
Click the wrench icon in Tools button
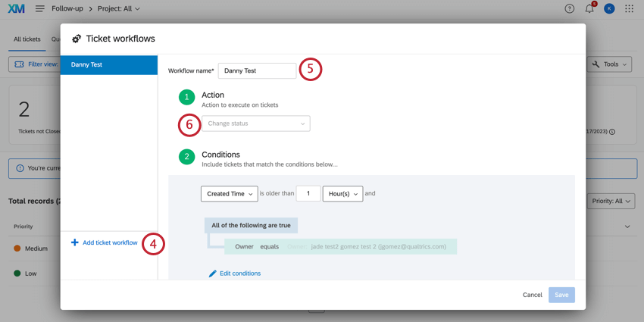596,64
